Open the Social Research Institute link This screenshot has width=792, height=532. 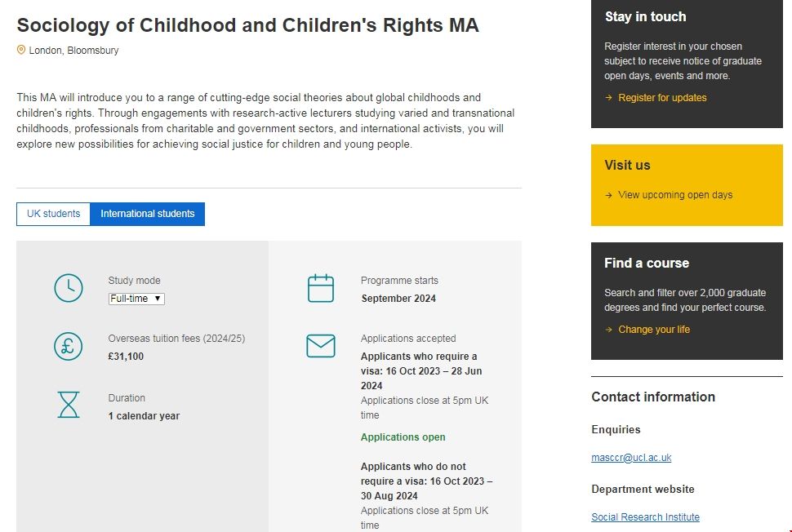645,517
